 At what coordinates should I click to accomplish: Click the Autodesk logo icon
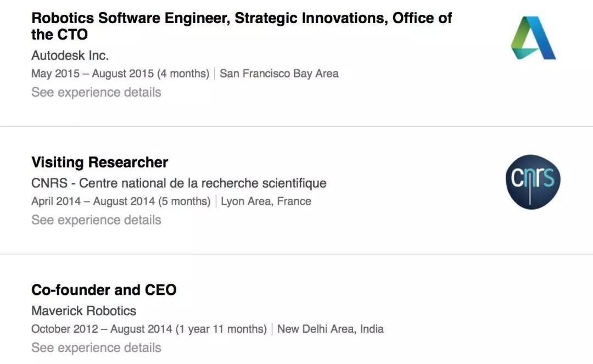[x=533, y=38]
